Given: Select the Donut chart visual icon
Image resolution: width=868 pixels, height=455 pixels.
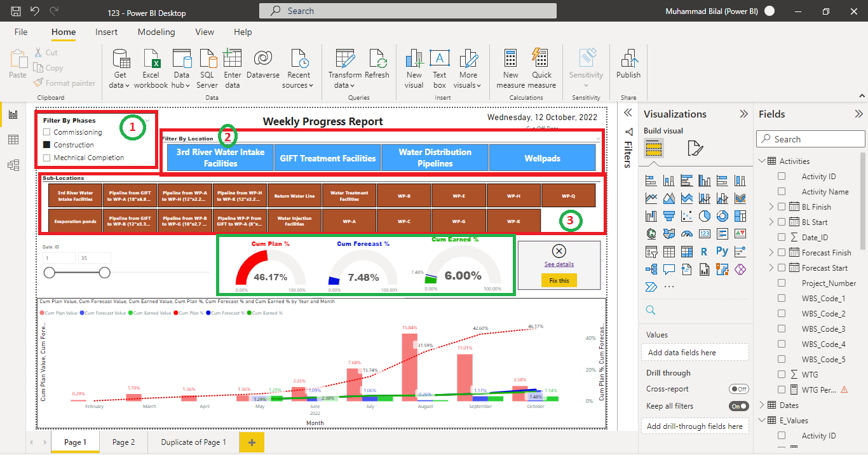Looking at the screenshot, I should click(722, 216).
